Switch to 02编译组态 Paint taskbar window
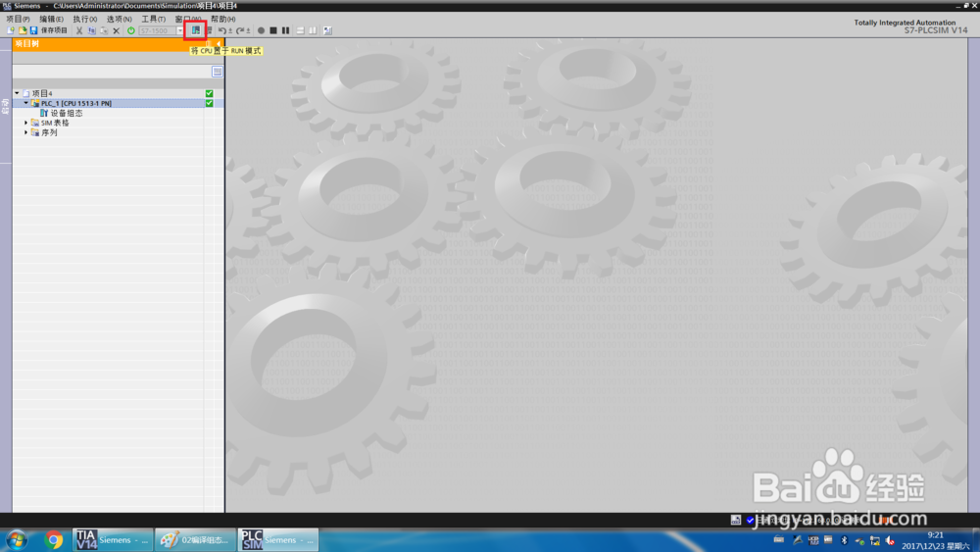The height and width of the screenshot is (552, 980). pos(195,540)
